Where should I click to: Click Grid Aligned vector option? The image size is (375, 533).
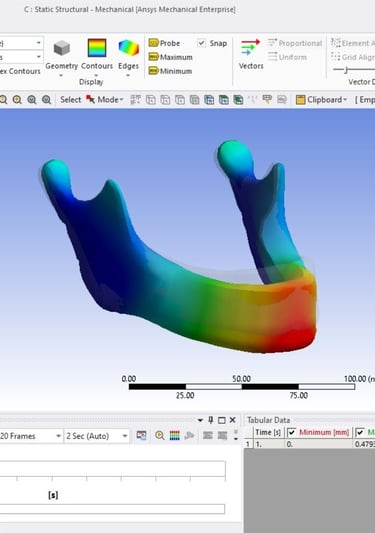click(x=353, y=57)
